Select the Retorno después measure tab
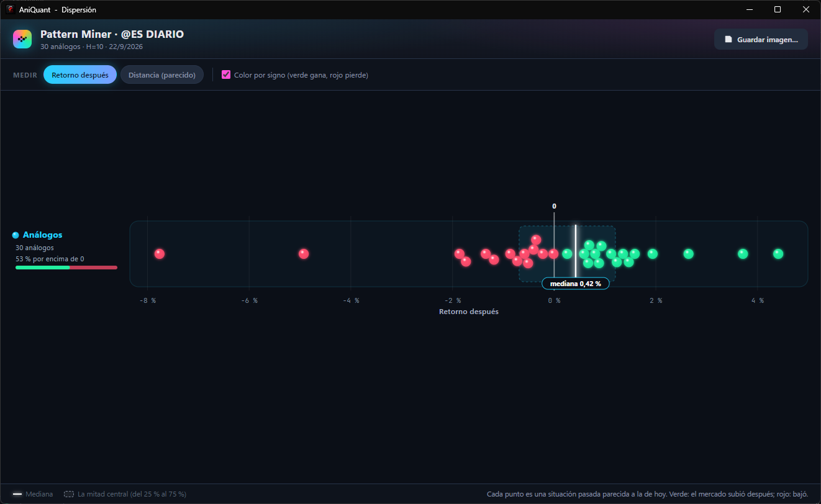This screenshot has width=821, height=504. (x=80, y=75)
